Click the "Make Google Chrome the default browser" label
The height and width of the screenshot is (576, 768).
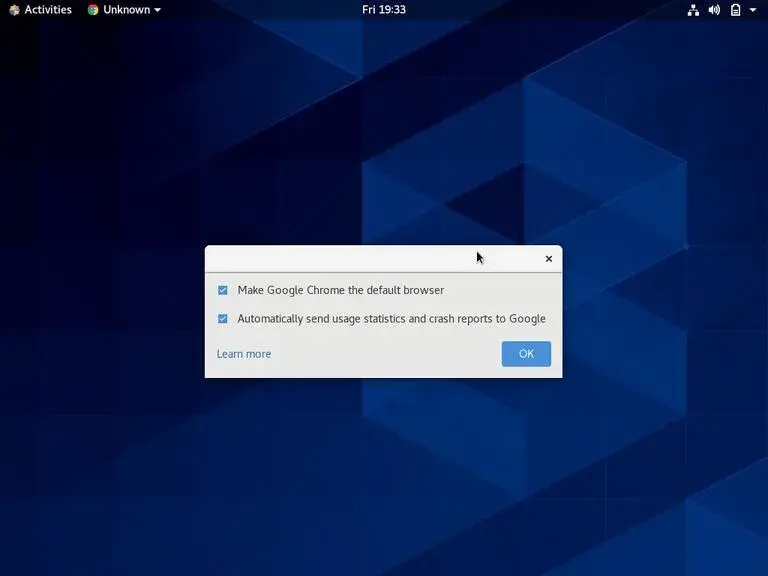[340, 290]
